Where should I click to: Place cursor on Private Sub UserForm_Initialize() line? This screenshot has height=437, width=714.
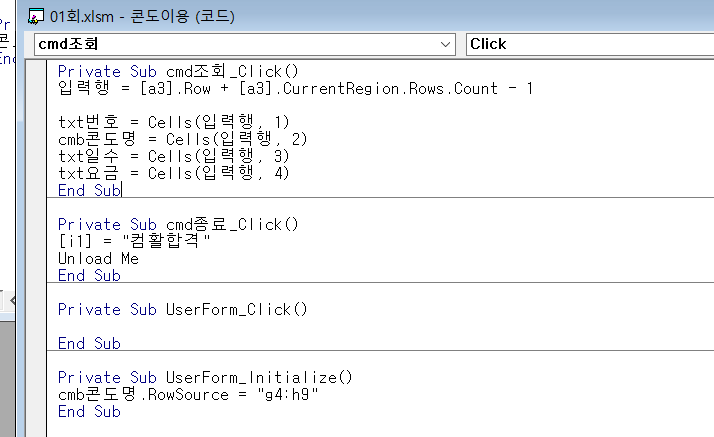(x=205, y=377)
